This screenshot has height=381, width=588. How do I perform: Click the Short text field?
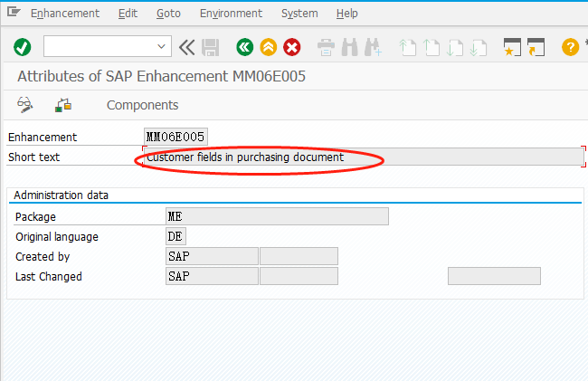pyautogui.click(x=364, y=157)
